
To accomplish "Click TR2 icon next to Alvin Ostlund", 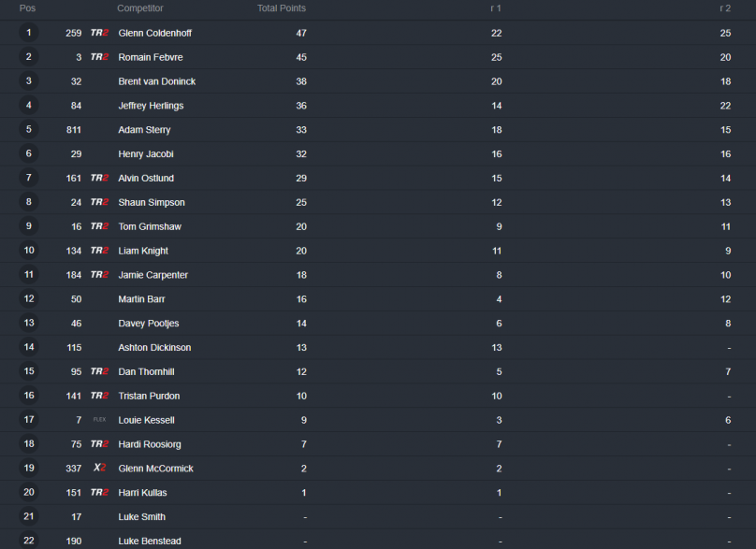I will (x=99, y=178).
